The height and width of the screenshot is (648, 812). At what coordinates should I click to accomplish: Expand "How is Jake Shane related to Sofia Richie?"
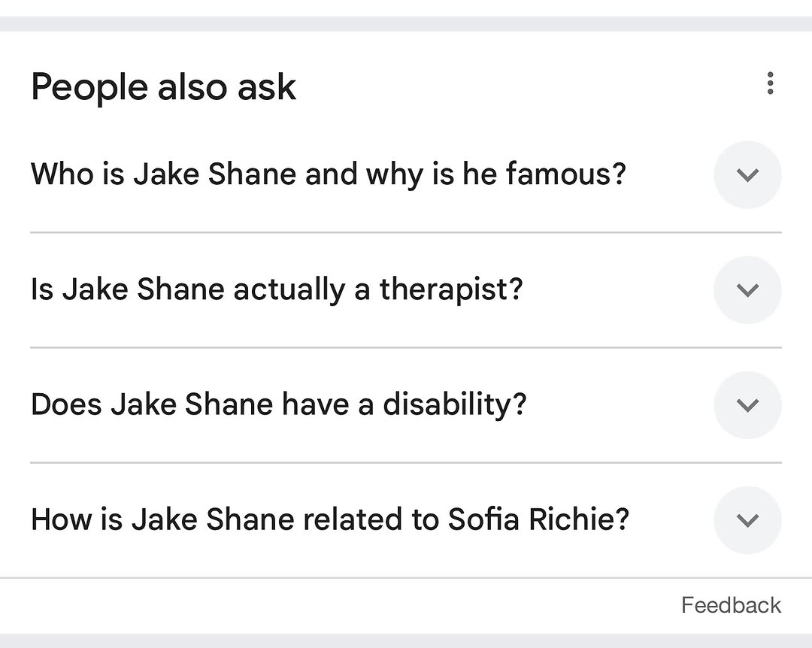tap(329, 520)
